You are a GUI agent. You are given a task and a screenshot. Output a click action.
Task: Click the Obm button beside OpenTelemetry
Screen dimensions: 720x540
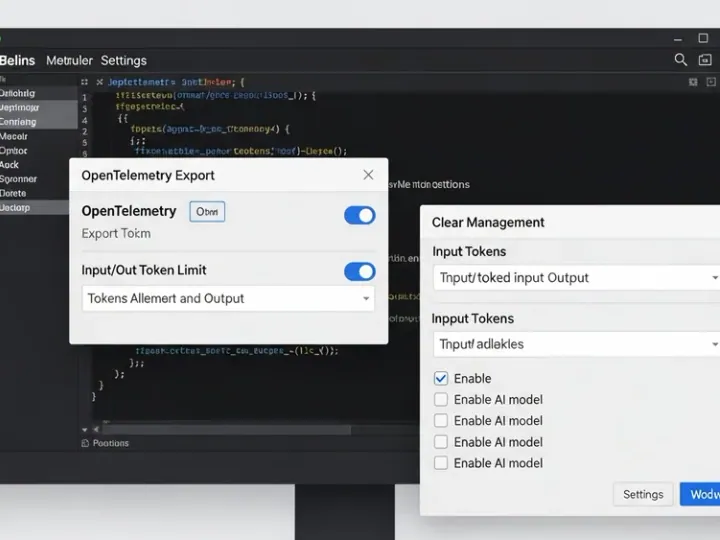point(207,212)
